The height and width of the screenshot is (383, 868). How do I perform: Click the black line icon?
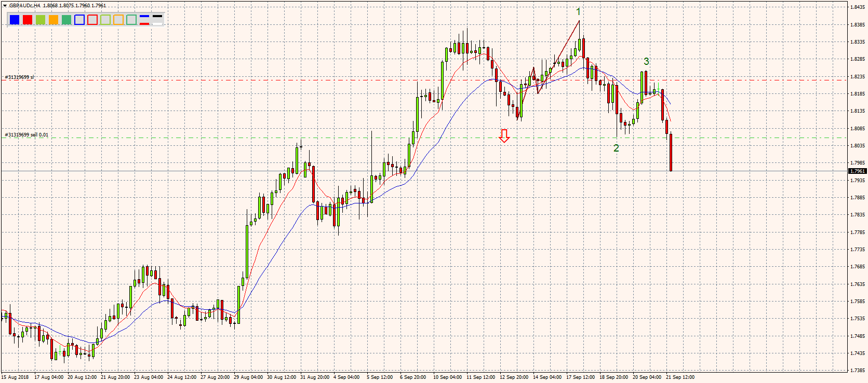point(157,17)
